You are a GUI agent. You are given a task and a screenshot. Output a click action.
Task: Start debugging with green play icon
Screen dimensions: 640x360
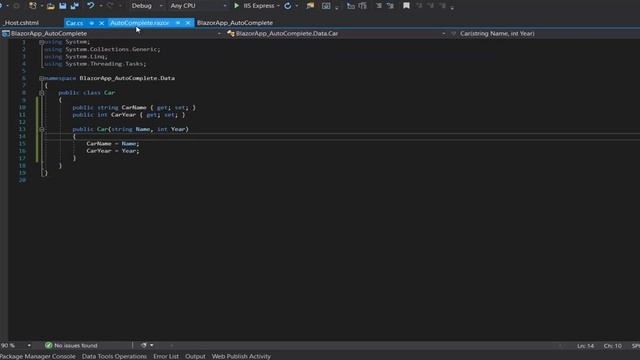click(236, 6)
